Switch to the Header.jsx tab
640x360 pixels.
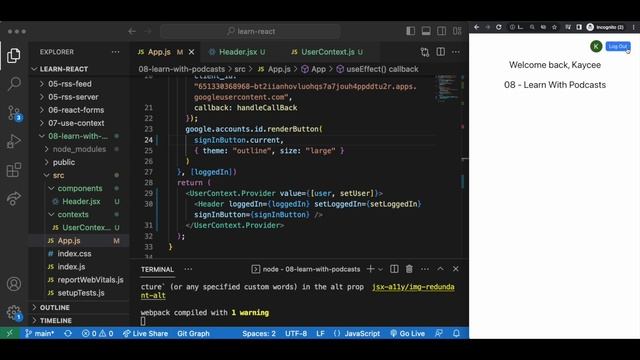tap(238, 52)
